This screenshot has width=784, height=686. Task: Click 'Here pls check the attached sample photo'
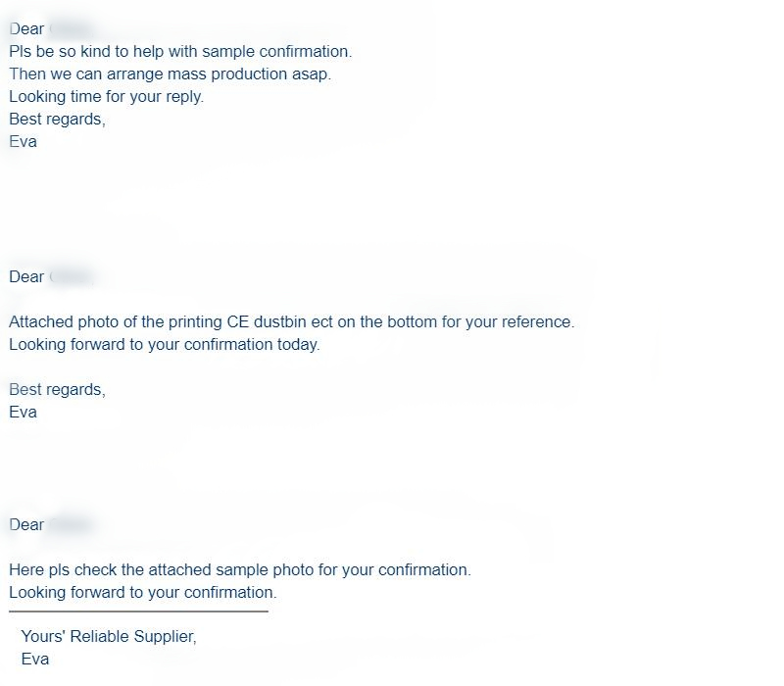pyautogui.click(x=240, y=570)
